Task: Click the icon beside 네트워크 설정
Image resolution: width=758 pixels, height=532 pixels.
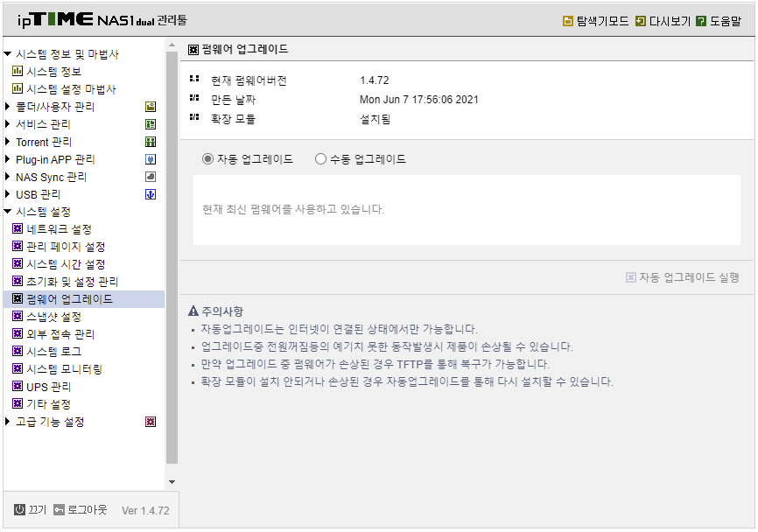Action: click(x=18, y=229)
